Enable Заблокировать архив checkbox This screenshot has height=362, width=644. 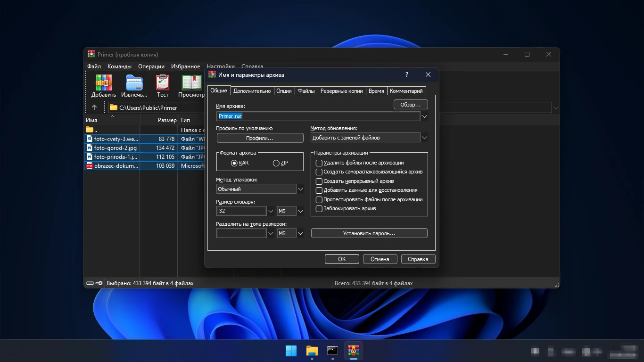click(x=319, y=208)
